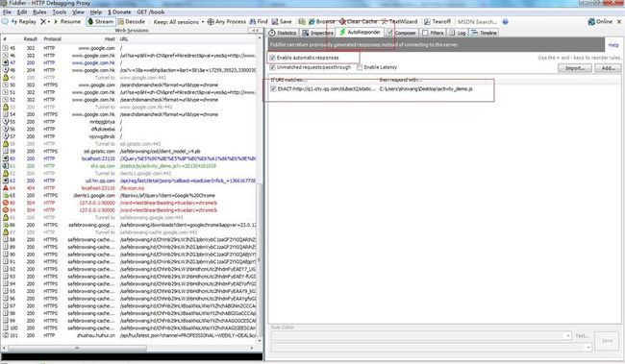Click the Protocol column header
The height and width of the screenshot is (364, 625).
(52, 39)
